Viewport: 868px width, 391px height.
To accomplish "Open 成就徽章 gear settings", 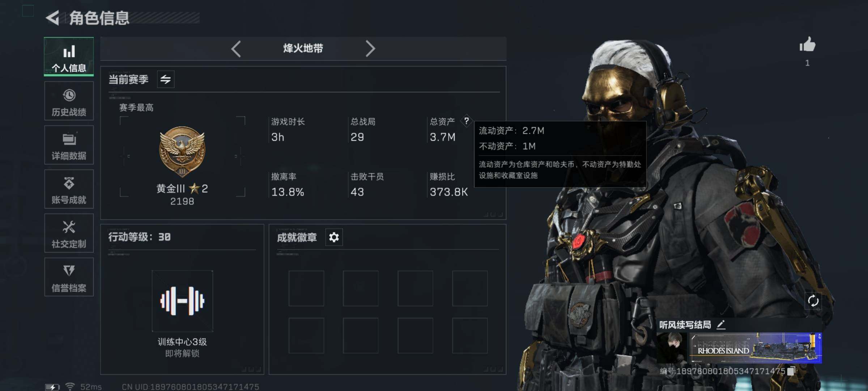I will pos(334,237).
